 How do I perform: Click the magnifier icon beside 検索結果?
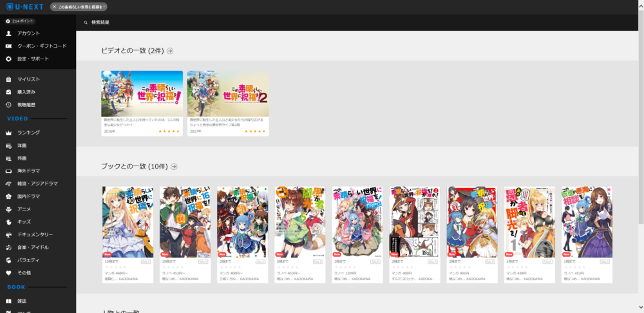pos(86,23)
